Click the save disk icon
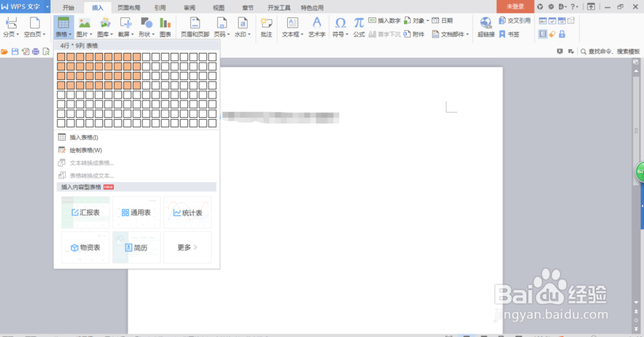Viewport: 644px width, 337px height. point(15,52)
